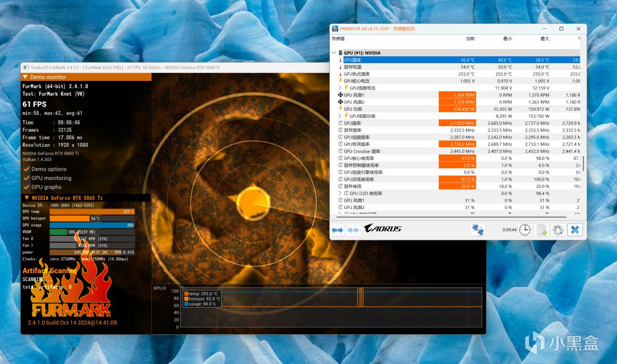
Task: Collapse the GPU [#1]: NVIDIA sensor group chevron
Action: tap(334, 53)
